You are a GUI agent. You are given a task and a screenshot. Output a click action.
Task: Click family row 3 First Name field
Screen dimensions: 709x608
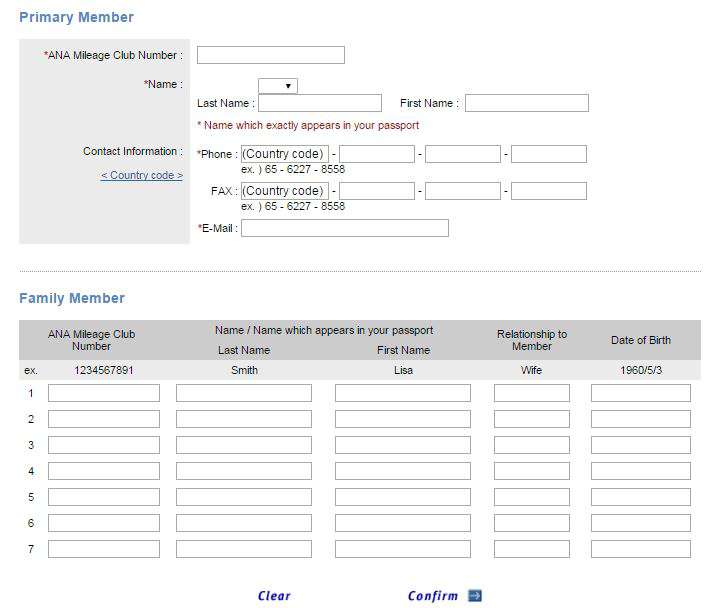point(402,445)
